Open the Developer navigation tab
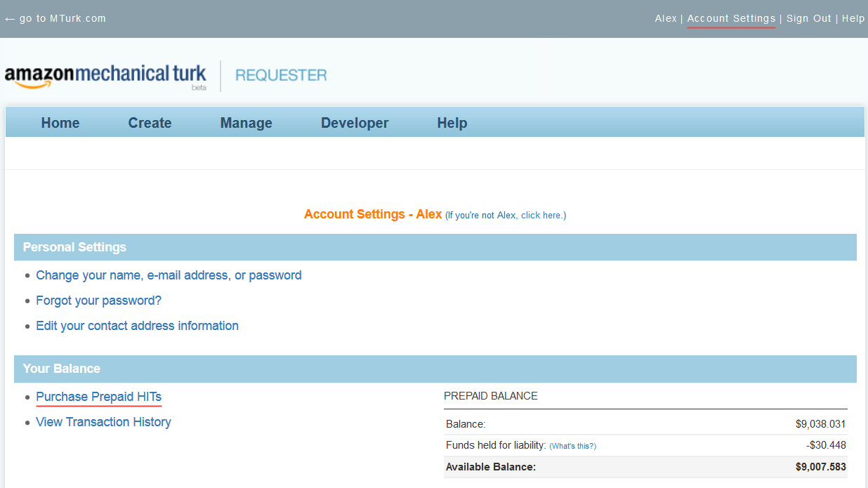The width and height of the screenshot is (868, 488). coord(355,123)
